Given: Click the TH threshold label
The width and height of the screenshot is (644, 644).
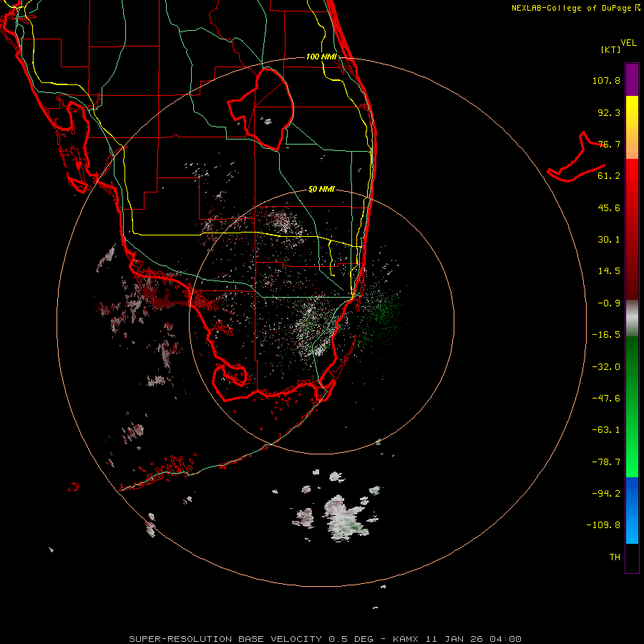Looking at the screenshot, I should [x=615, y=557].
